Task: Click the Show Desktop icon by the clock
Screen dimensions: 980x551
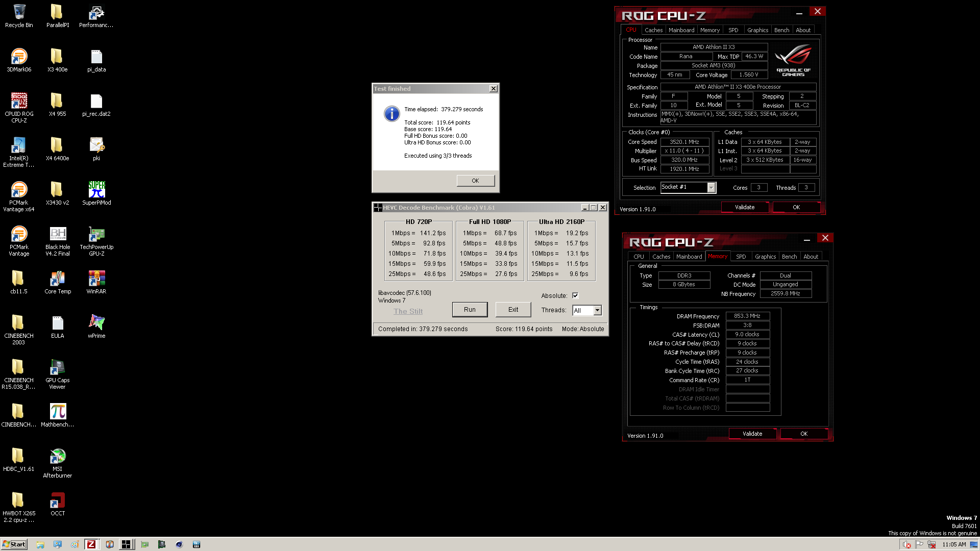Action: click(974, 544)
